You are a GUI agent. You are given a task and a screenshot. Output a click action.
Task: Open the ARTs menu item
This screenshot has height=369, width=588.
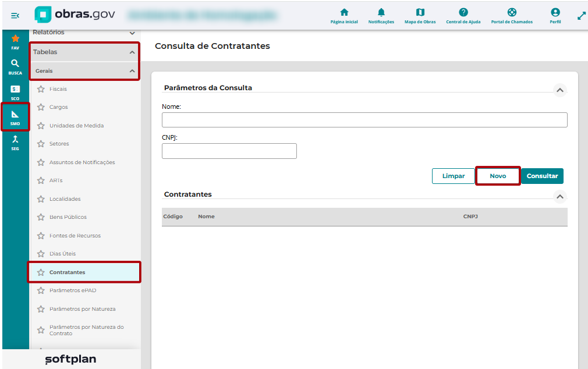[x=56, y=180]
